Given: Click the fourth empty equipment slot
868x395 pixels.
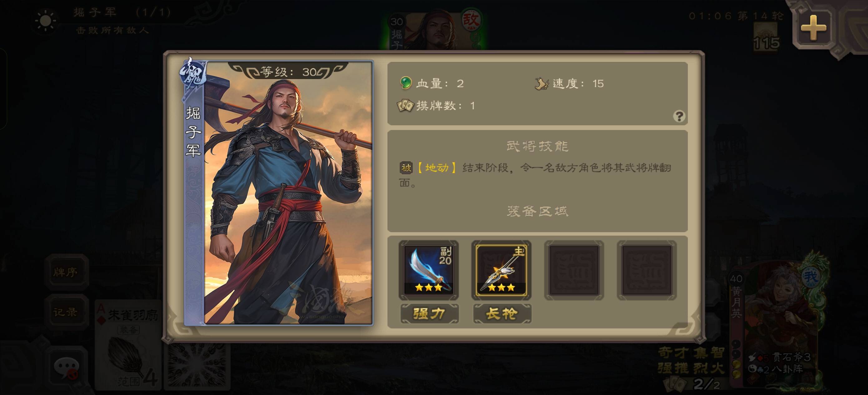Looking at the screenshot, I should (x=647, y=270).
